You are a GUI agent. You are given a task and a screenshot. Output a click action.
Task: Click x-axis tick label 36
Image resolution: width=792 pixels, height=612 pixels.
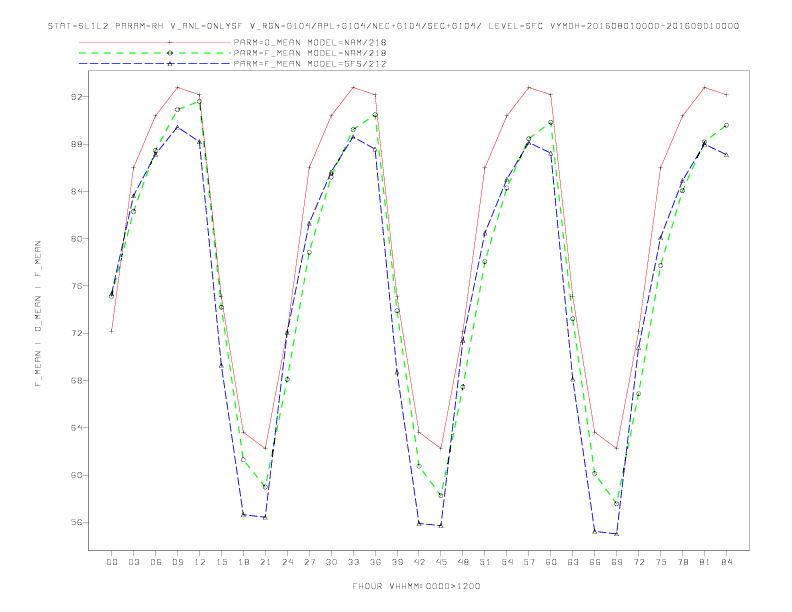click(x=375, y=562)
